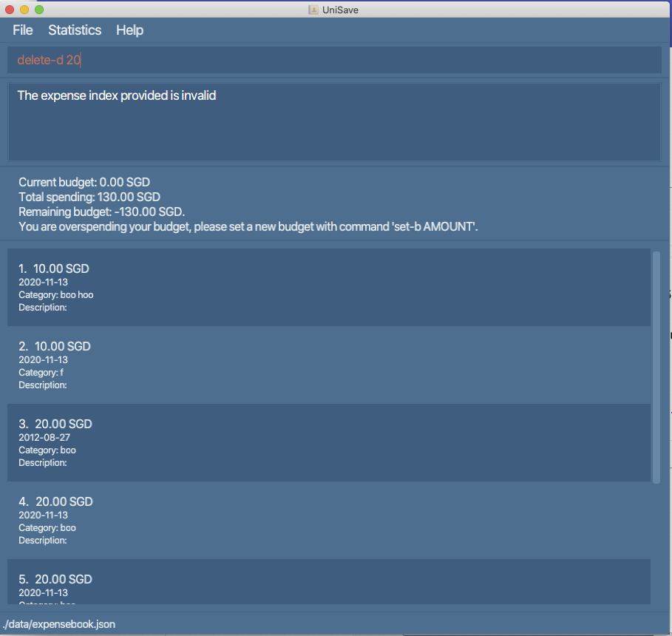The width and height of the screenshot is (672, 636).
Task: Click the red close window button
Action: [x=10, y=10]
